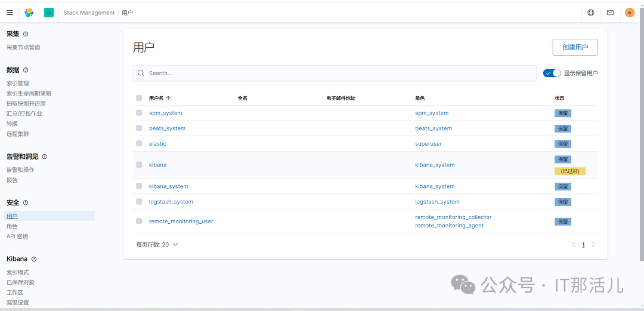The width and height of the screenshot is (644, 311).
Task: Select 用户 in security sidebar
Action: tap(12, 216)
